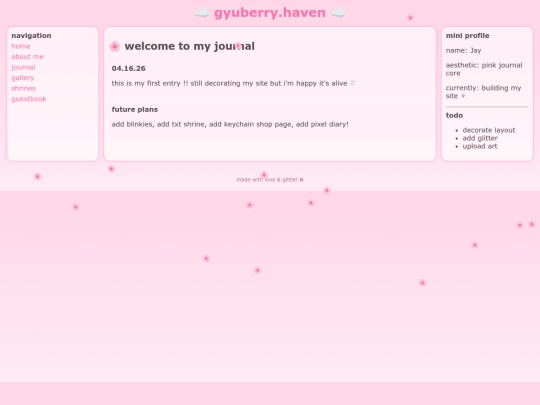This screenshot has width=540, height=405.
Task: Click the 'add blinkies, add txt shrine' line
Action: (x=230, y=124)
